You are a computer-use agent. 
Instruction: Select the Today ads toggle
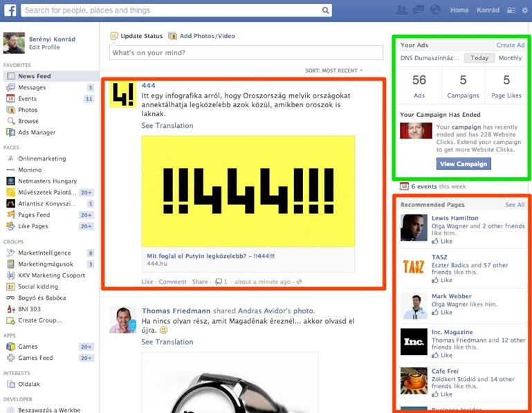click(479, 58)
